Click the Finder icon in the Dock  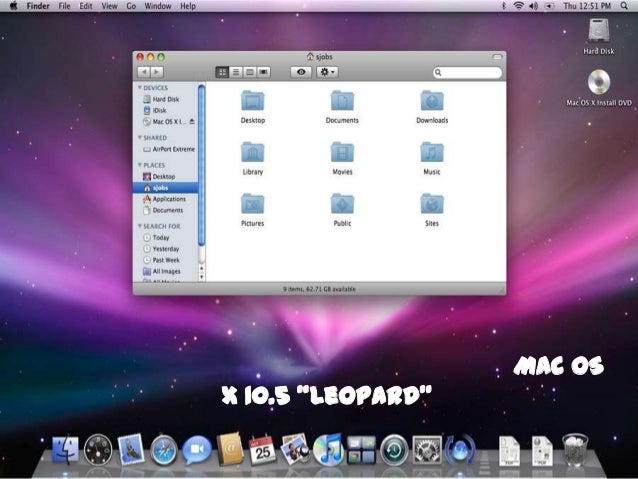point(65,450)
